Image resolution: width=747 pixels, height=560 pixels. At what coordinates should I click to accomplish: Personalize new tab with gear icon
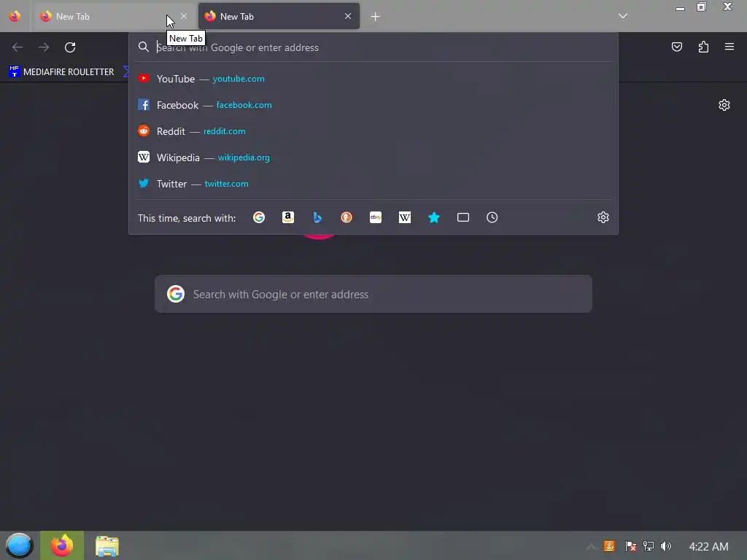[x=724, y=105]
